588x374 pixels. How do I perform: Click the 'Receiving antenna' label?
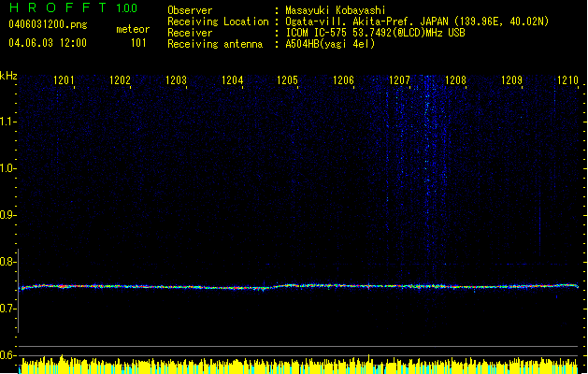(x=215, y=44)
